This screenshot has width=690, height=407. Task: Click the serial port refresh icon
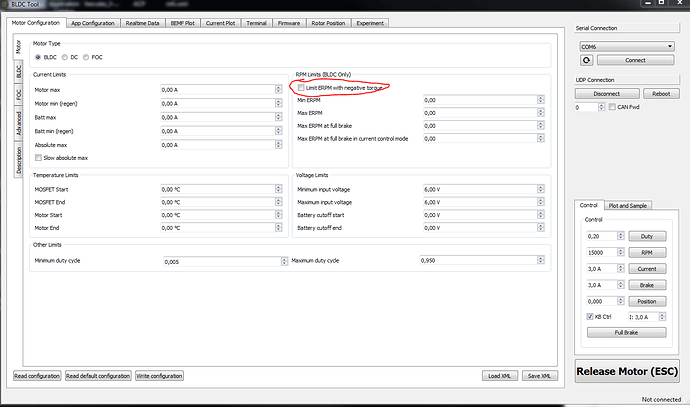[x=588, y=60]
